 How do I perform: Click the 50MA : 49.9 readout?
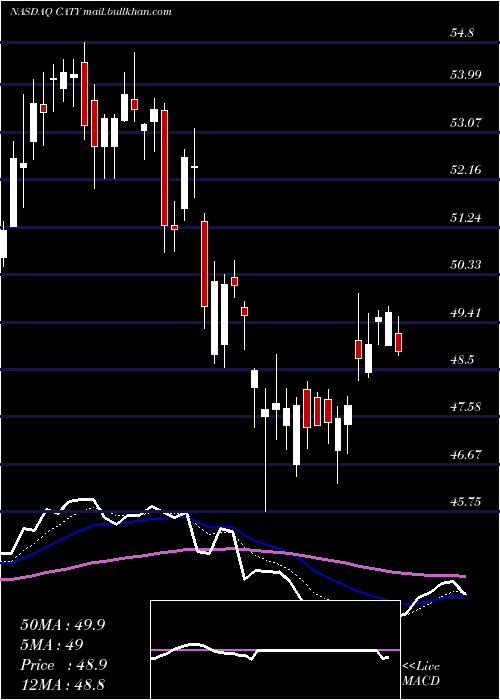point(62,625)
